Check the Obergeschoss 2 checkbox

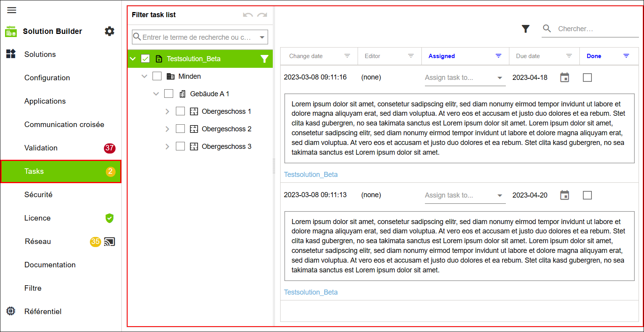pos(181,129)
